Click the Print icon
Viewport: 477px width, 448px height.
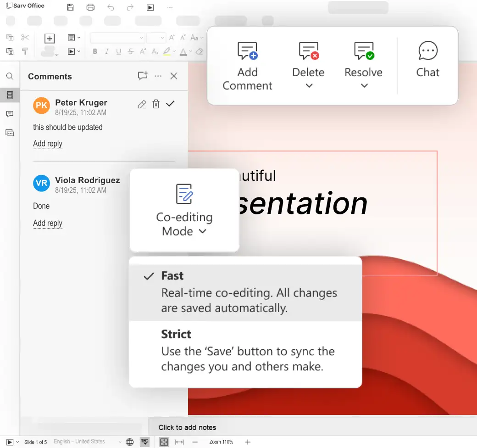pyautogui.click(x=90, y=7)
